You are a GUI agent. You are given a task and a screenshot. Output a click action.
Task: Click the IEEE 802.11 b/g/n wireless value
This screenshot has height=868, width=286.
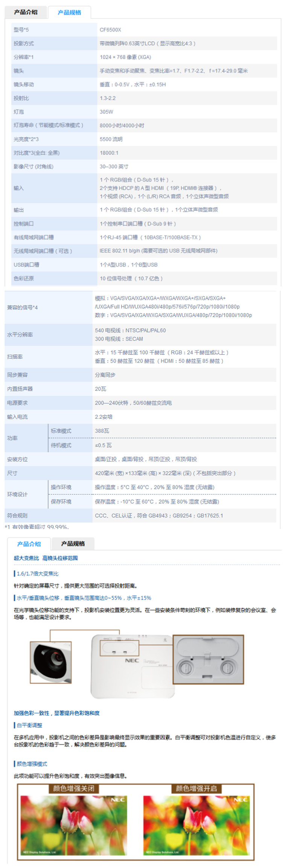[x=158, y=251]
